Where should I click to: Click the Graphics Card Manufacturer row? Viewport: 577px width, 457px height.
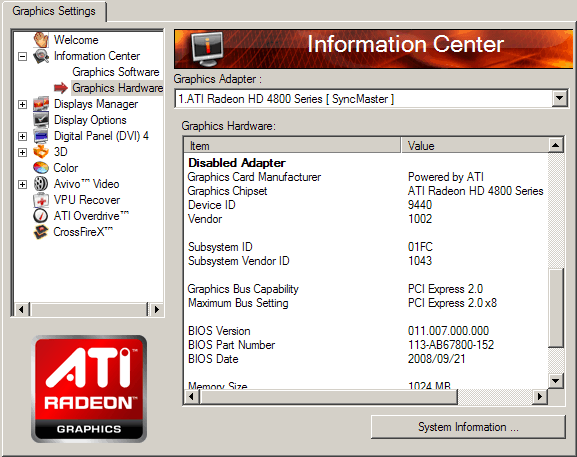pos(366,177)
